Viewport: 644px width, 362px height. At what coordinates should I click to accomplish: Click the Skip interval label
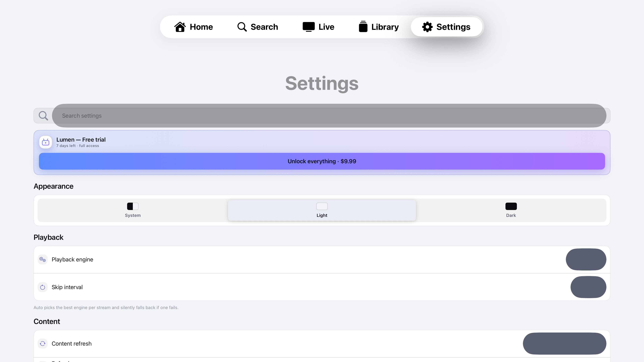67,287
